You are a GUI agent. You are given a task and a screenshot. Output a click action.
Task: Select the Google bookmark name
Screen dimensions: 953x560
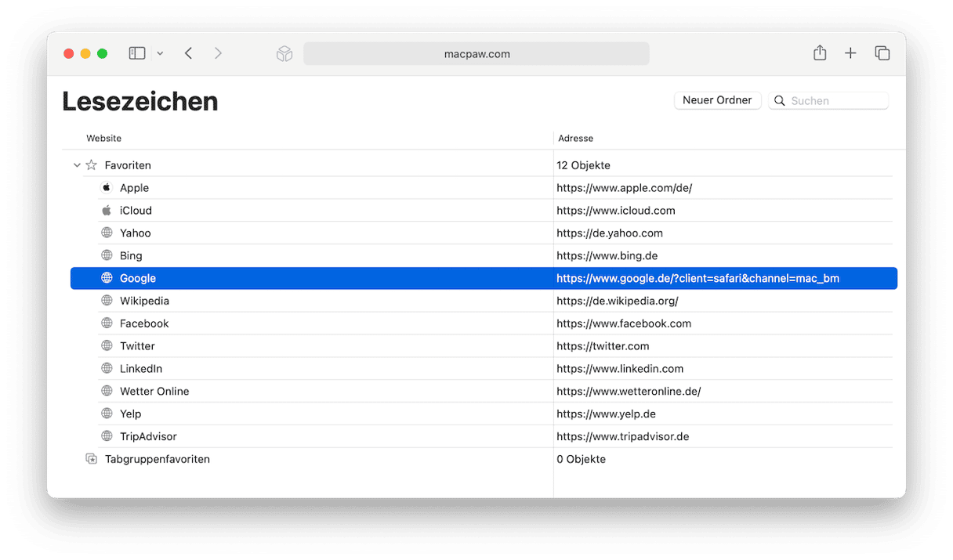tap(138, 278)
